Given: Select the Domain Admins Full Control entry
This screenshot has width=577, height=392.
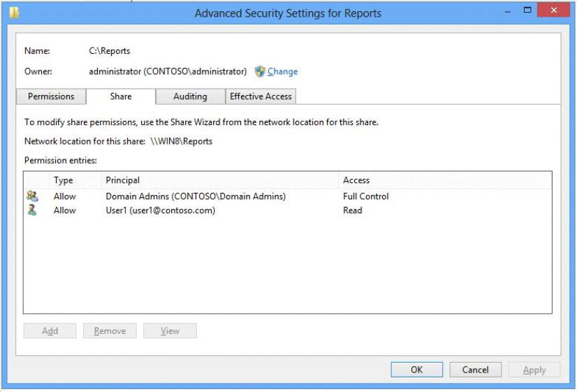Looking at the screenshot, I should pos(287,196).
